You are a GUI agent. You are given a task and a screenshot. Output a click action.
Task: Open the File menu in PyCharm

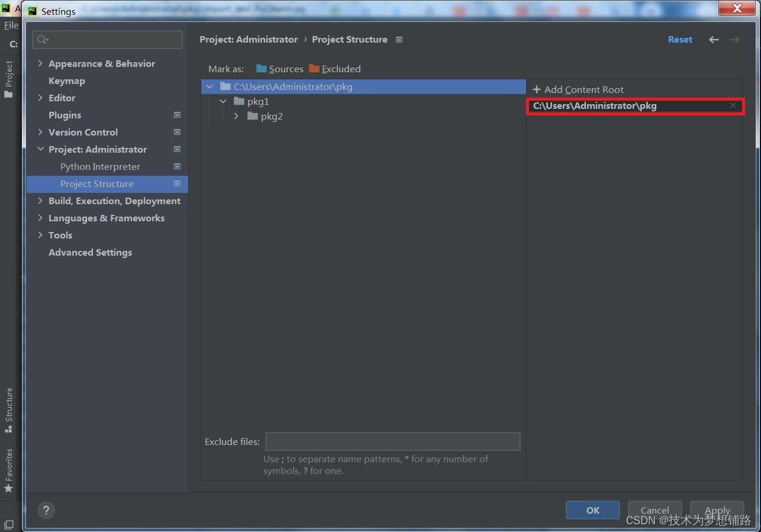11,25
